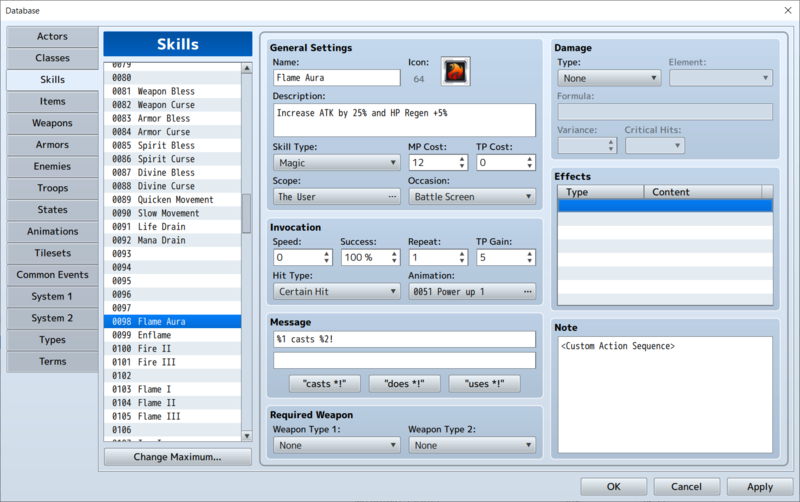Go to the Animations tab
Viewport: 800px width, 502px height.
click(x=53, y=232)
